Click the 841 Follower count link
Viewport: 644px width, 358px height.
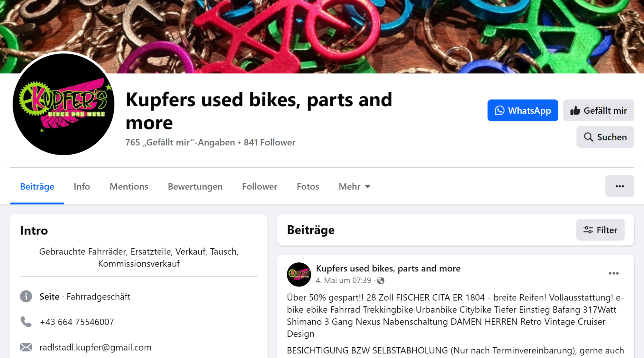269,142
